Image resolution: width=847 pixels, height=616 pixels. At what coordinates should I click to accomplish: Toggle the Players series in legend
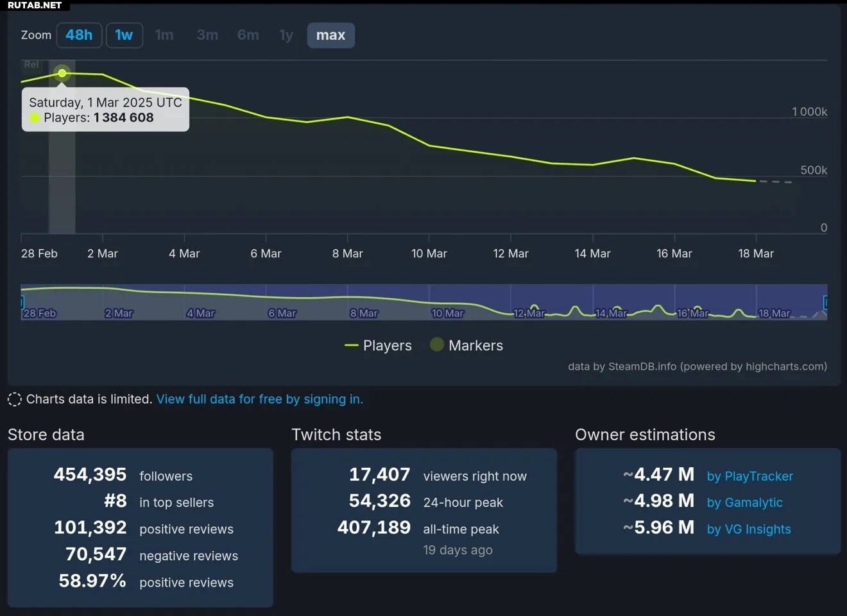coord(379,345)
